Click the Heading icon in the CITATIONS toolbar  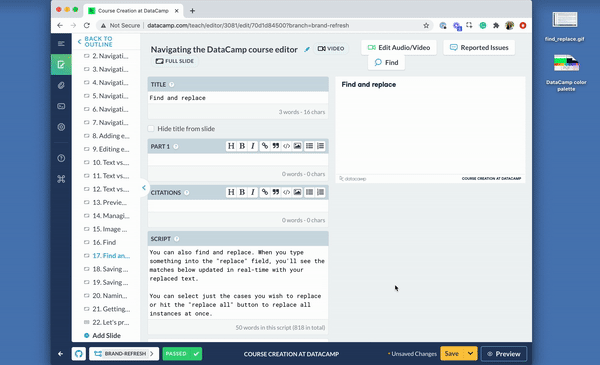tap(231, 192)
